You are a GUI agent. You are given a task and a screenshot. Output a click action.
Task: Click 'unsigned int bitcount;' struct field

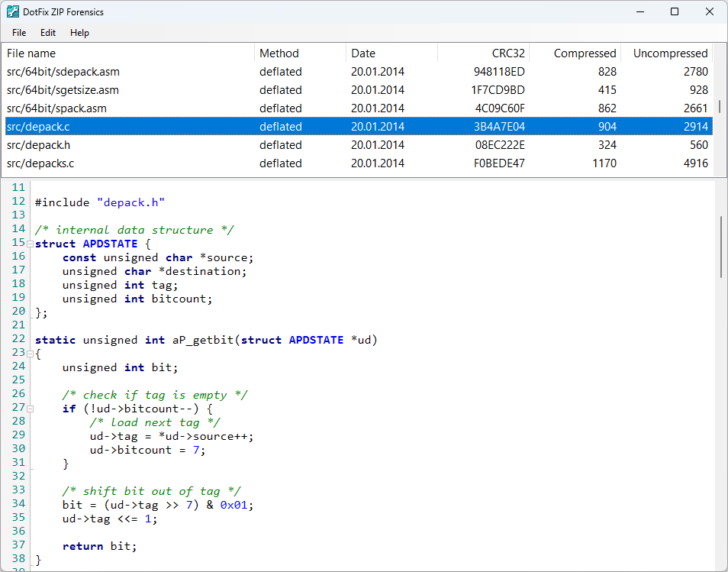(x=137, y=299)
